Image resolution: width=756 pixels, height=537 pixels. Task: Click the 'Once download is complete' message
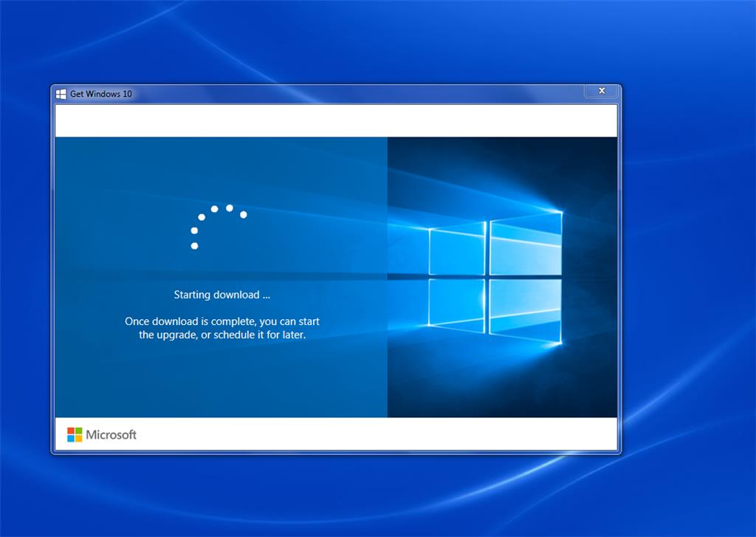pyautogui.click(x=222, y=328)
